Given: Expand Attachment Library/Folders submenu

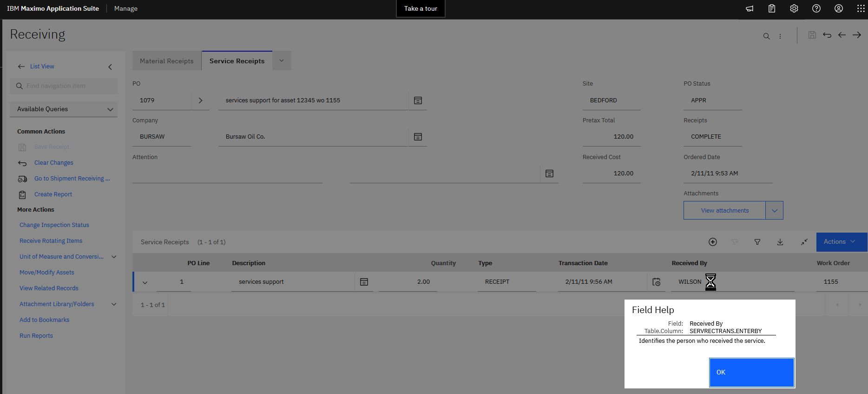Looking at the screenshot, I should point(114,304).
